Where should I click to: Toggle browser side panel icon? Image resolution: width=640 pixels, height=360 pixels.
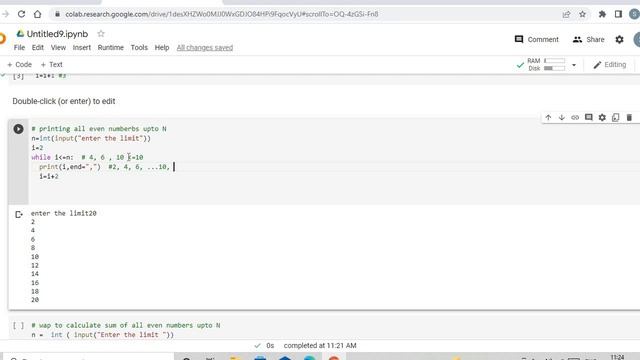coord(618,14)
